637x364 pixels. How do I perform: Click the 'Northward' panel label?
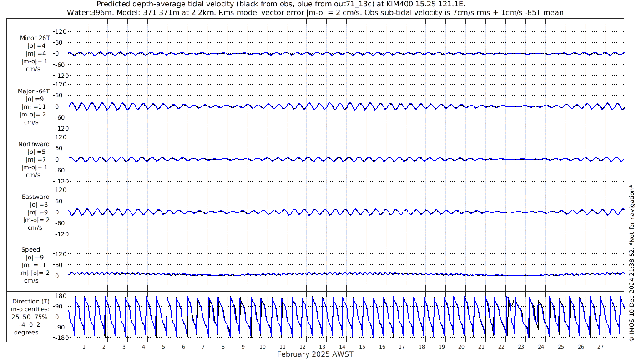point(34,144)
